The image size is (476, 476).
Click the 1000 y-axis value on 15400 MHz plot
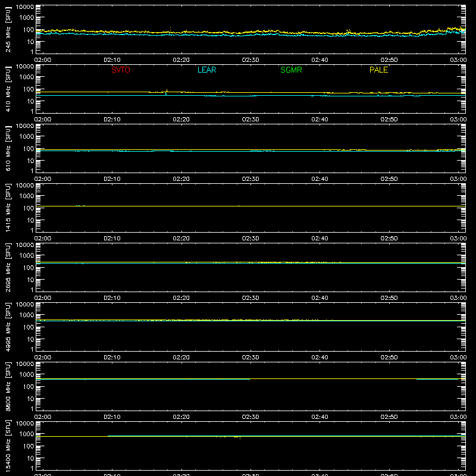point(27,434)
